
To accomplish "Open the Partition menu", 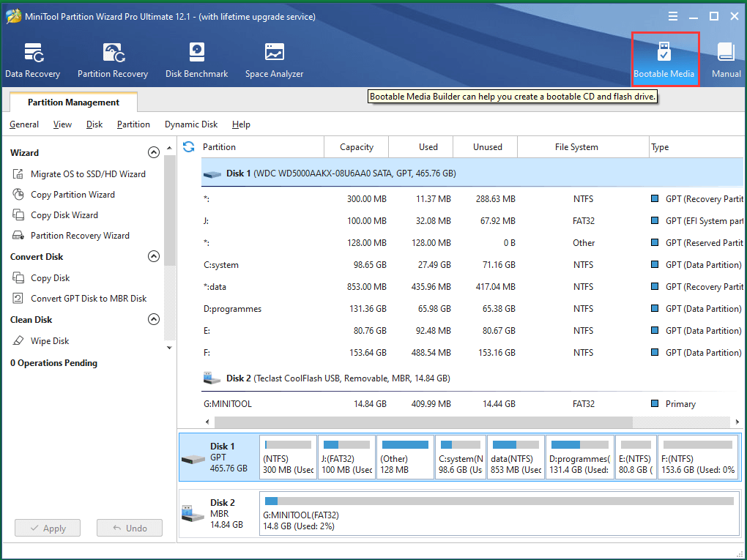I will pos(133,124).
